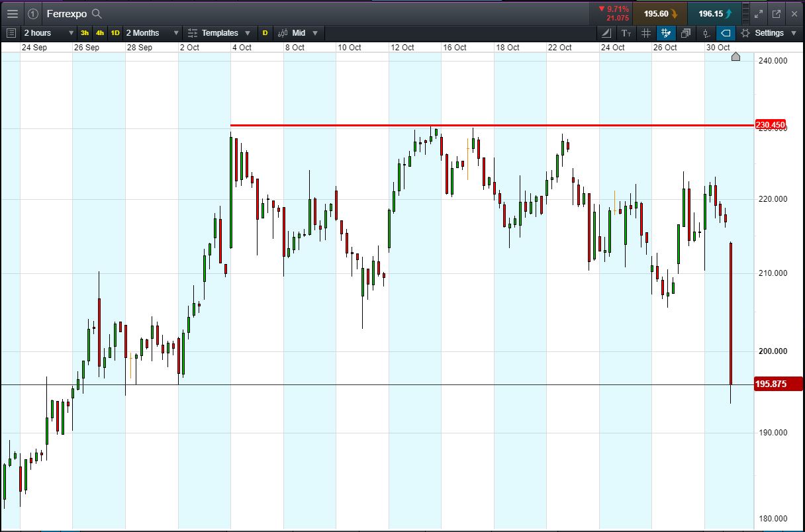The width and height of the screenshot is (805, 532).
Task: Open the chart list panel icon
Action: (x=11, y=33)
